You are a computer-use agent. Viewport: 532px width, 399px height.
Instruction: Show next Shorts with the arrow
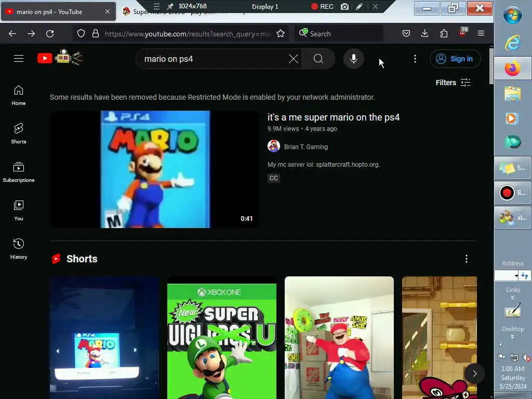click(474, 374)
